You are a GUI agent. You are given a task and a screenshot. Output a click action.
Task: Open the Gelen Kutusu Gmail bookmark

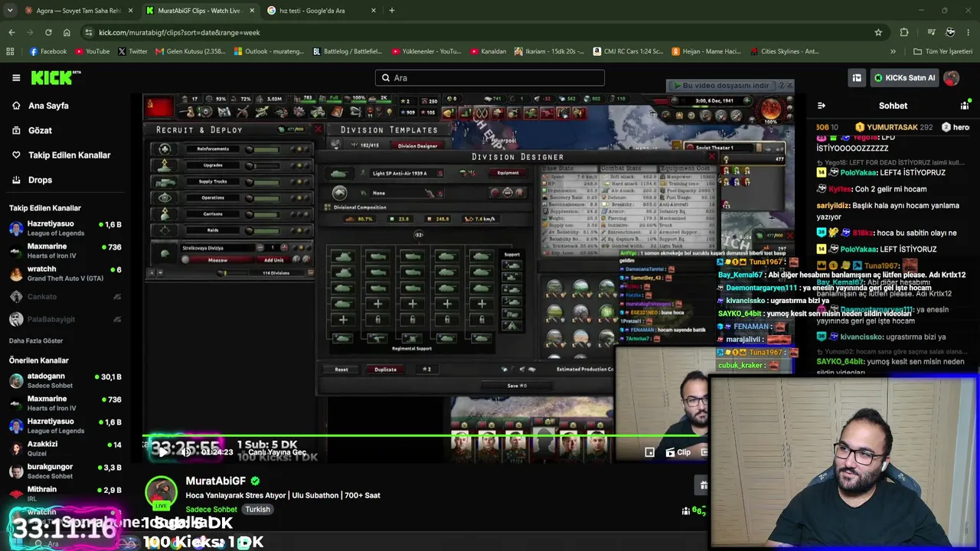click(191, 51)
